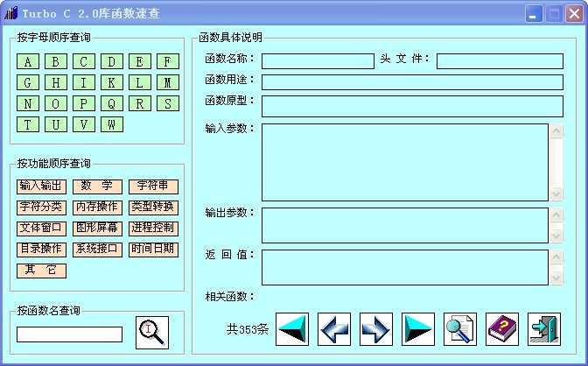Select the 字符分类 function category

click(41, 208)
